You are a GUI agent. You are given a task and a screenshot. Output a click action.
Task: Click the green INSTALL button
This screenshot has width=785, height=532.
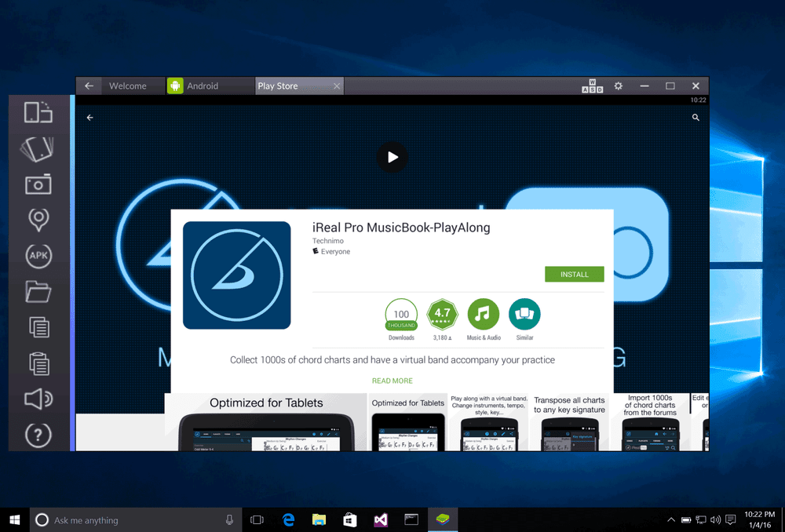575,275
